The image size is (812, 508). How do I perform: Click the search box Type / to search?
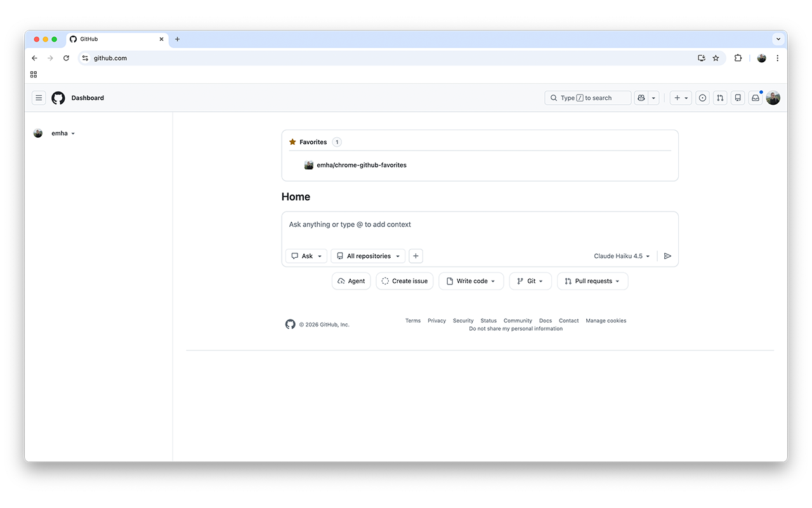click(x=588, y=98)
